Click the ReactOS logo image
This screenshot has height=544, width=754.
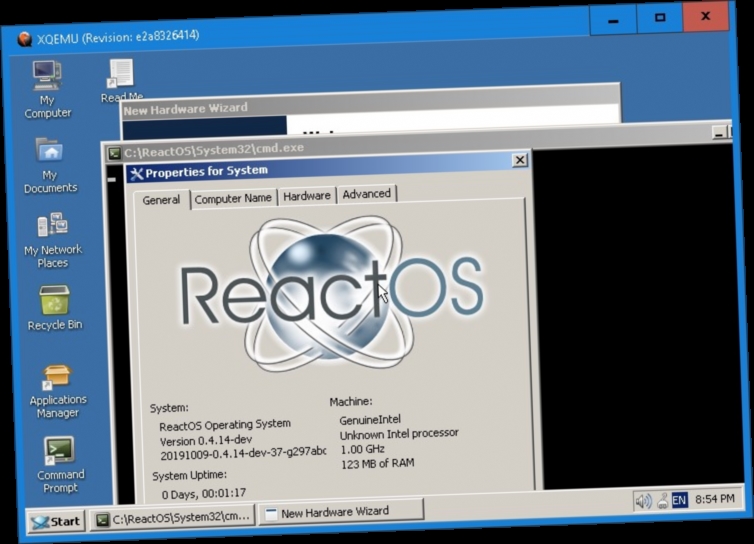[332, 293]
